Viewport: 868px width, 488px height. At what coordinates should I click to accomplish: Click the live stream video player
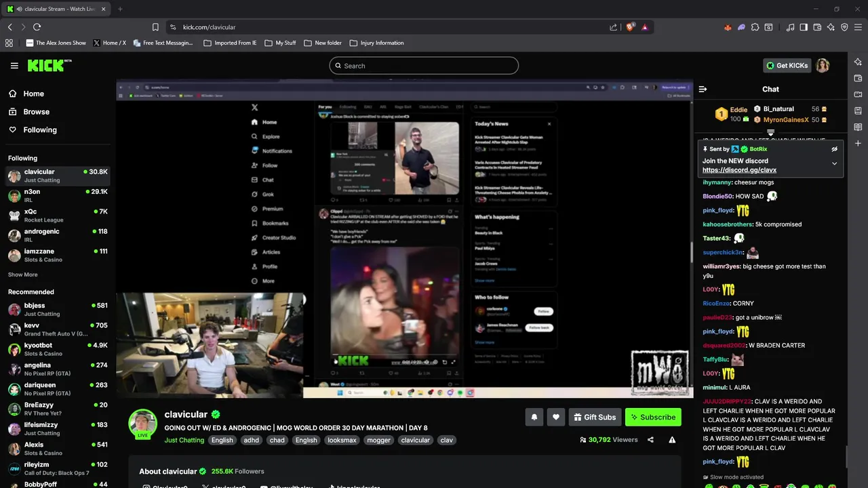tap(404, 239)
